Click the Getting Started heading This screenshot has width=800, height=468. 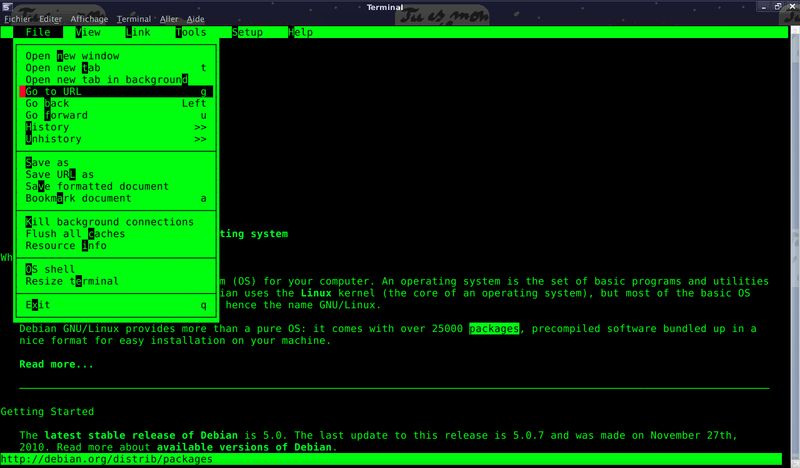click(x=47, y=411)
